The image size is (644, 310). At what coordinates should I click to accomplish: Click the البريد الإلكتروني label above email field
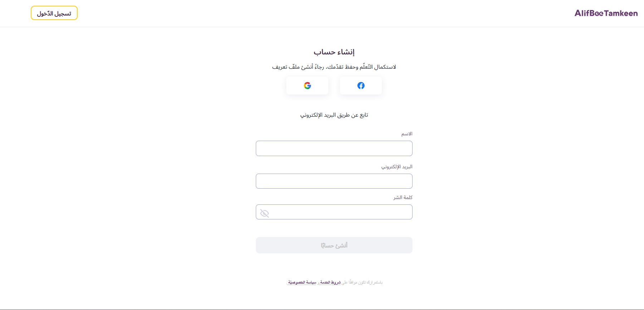(397, 167)
